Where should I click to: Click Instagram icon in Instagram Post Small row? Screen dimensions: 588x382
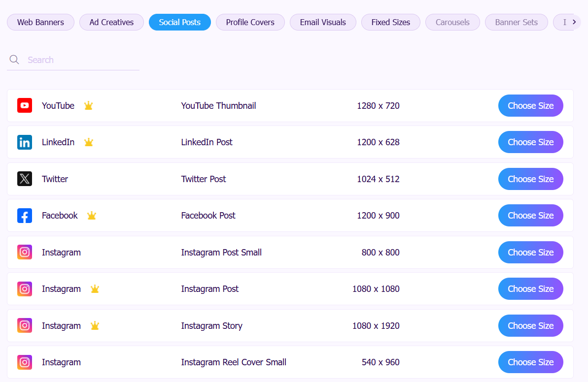click(x=24, y=253)
